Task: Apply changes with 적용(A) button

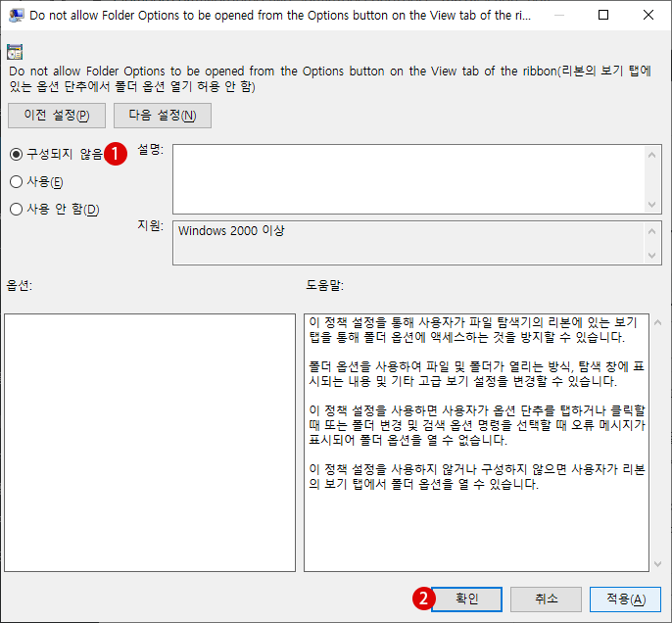Action: click(625, 599)
